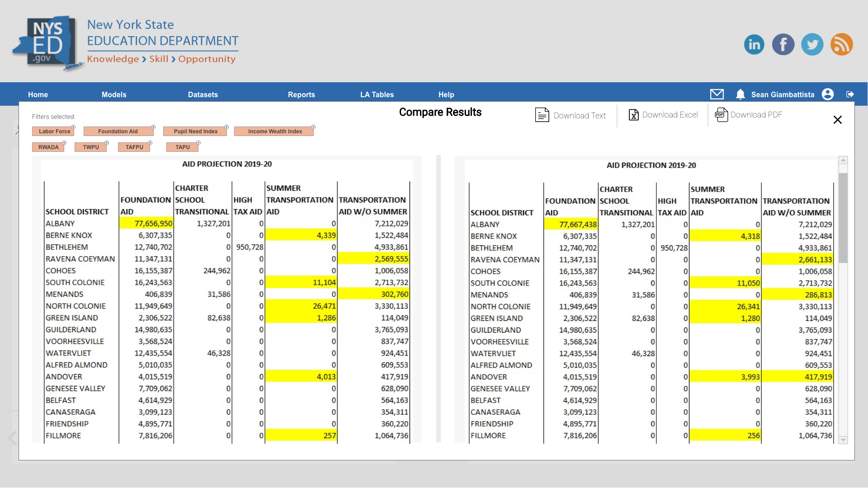Image resolution: width=868 pixels, height=488 pixels.
Task: Remove the Foundation Aid filter tag
Action: click(153, 127)
